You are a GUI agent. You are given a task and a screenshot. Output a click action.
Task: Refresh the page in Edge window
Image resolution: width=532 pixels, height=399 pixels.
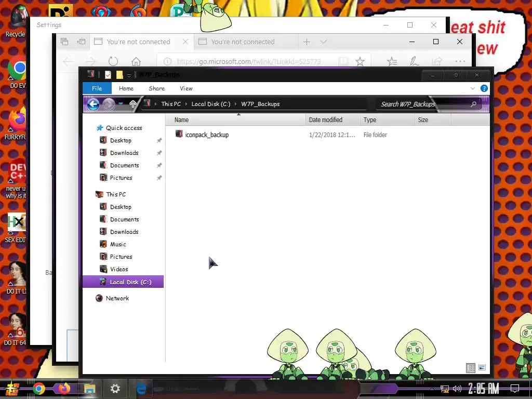click(x=113, y=61)
